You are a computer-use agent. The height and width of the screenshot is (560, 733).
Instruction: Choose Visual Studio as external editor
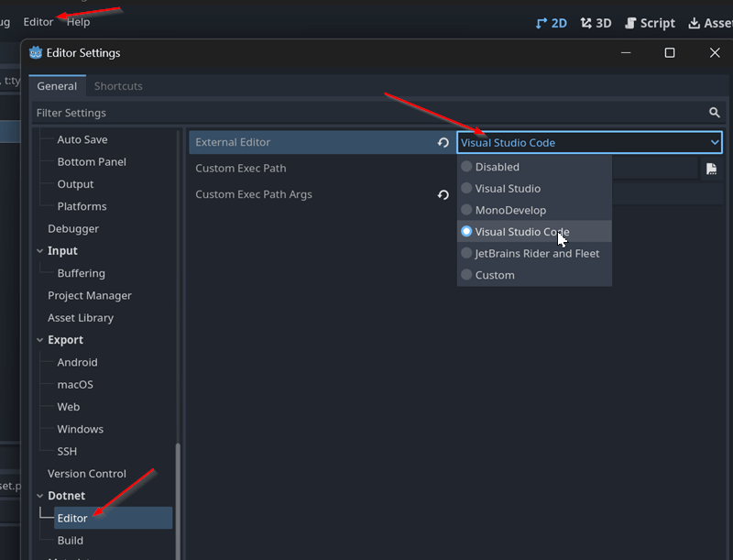pos(534,189)
